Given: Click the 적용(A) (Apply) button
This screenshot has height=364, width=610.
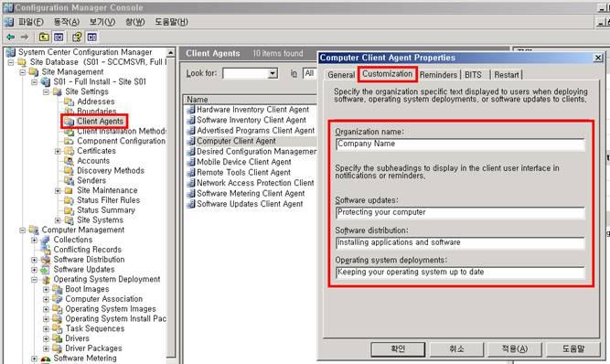Looking at the screenshot, I should [x=515, y=348].
